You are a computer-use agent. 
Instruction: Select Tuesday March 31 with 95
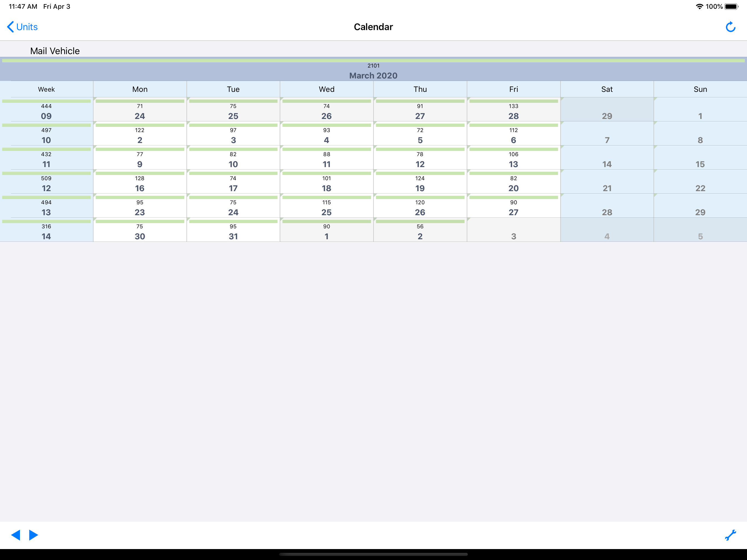pos(233,230)
